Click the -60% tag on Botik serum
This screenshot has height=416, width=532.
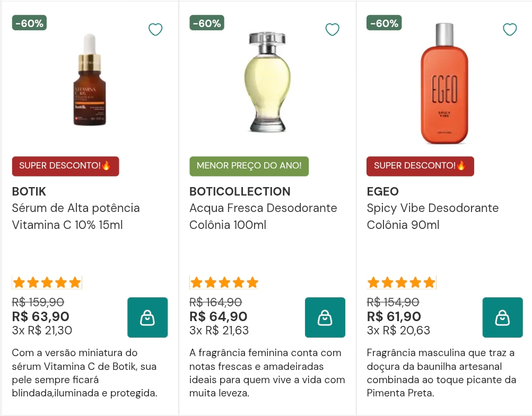point(29,23)
